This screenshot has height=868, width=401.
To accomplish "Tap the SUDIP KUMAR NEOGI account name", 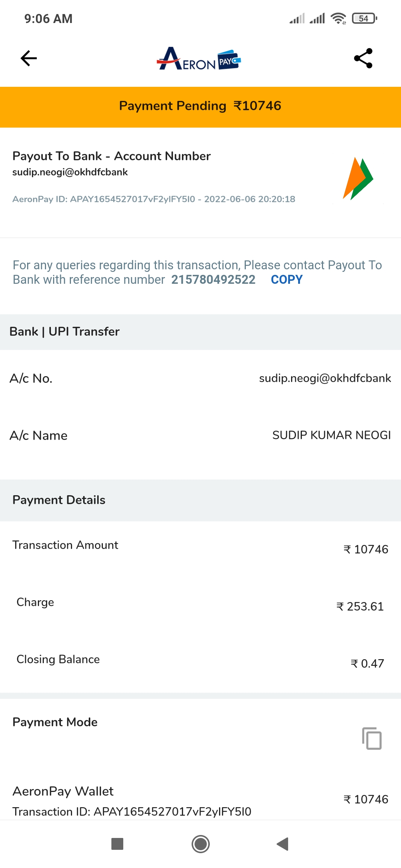I will click(x=331, y=435).
